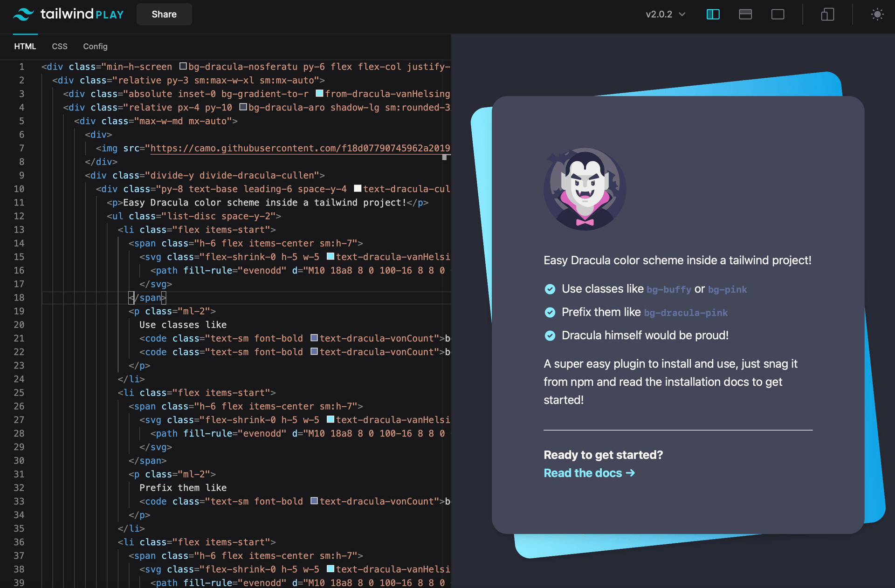
Task: Toggle the light/dark mode sun icon
Action: pos(877,13)
